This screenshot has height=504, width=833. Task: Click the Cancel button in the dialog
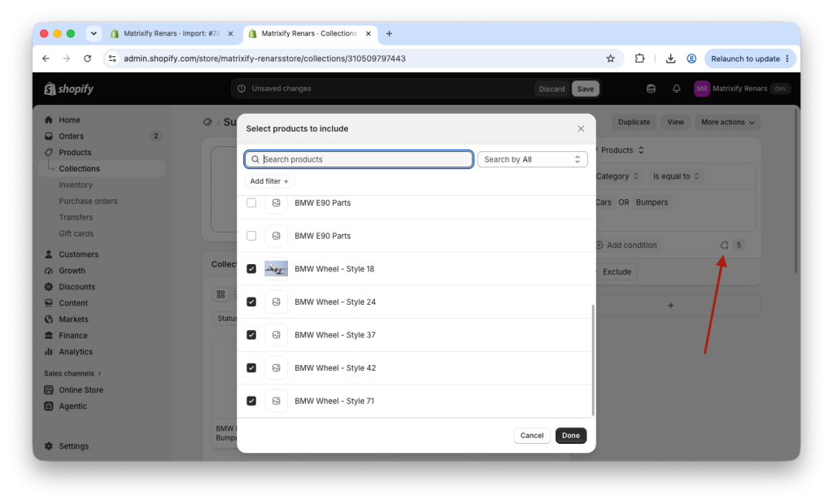(532, 436)
